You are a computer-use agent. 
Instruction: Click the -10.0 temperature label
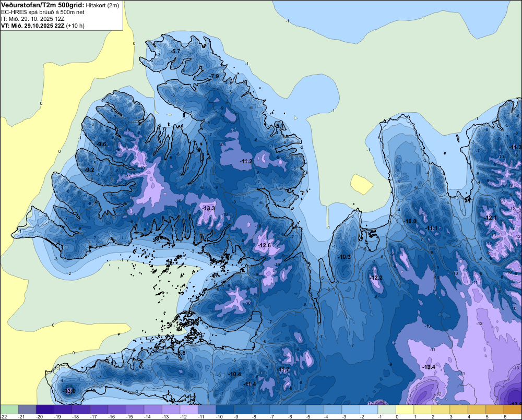(410, 221)
